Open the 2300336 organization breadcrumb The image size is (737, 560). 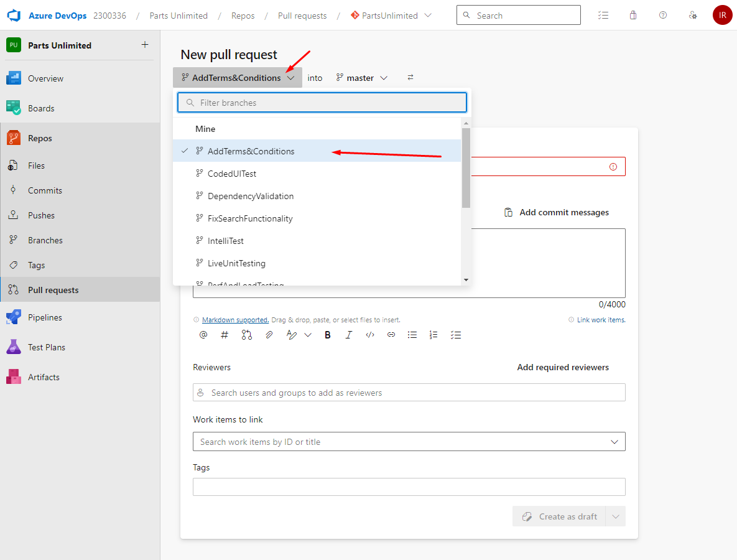point(109,16)
